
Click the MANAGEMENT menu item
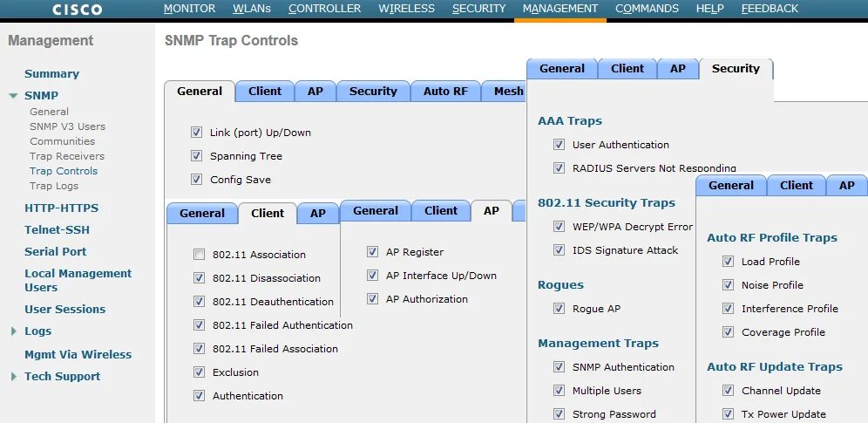coord(560,9)
